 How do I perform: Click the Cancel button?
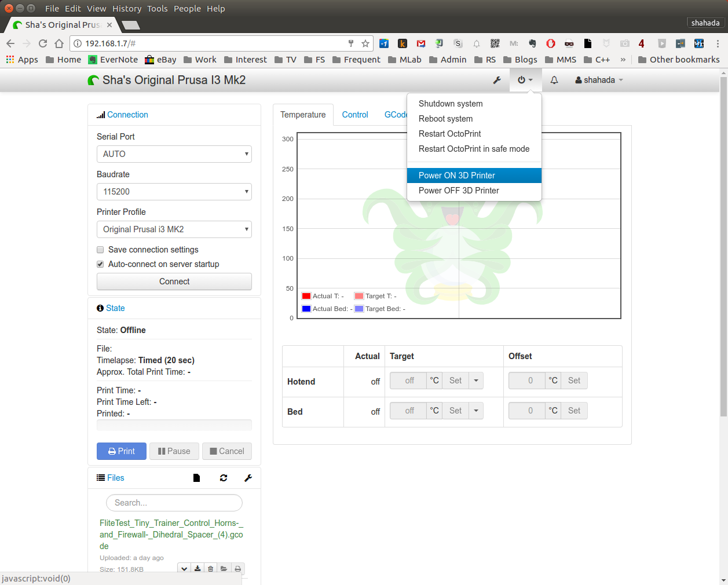tap(227, 451)
